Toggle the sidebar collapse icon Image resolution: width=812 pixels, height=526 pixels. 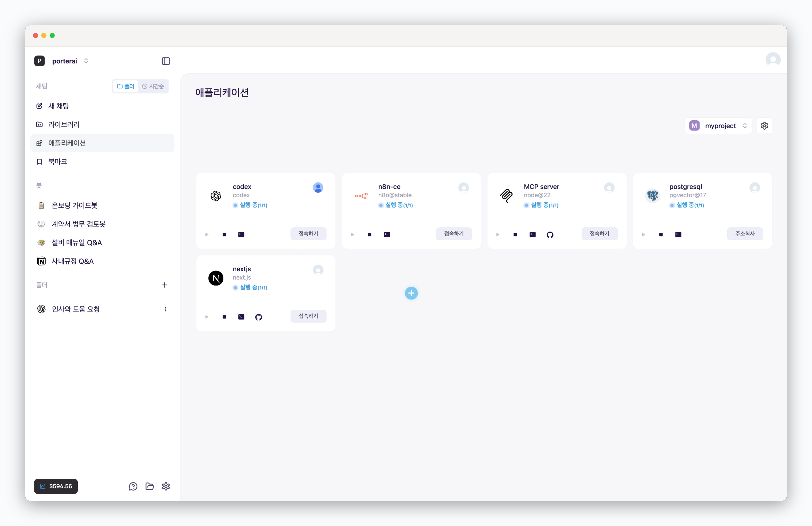click(166, 61)
